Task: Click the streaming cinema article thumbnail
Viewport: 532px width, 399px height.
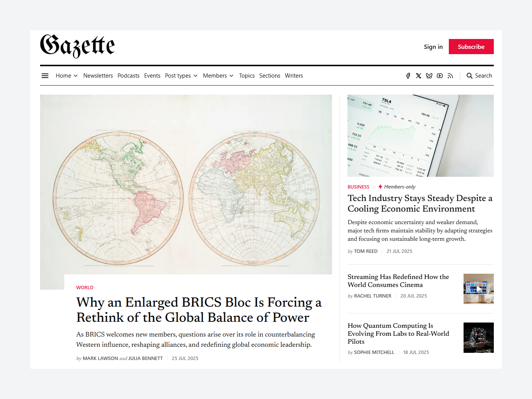Action: point(478,289)
